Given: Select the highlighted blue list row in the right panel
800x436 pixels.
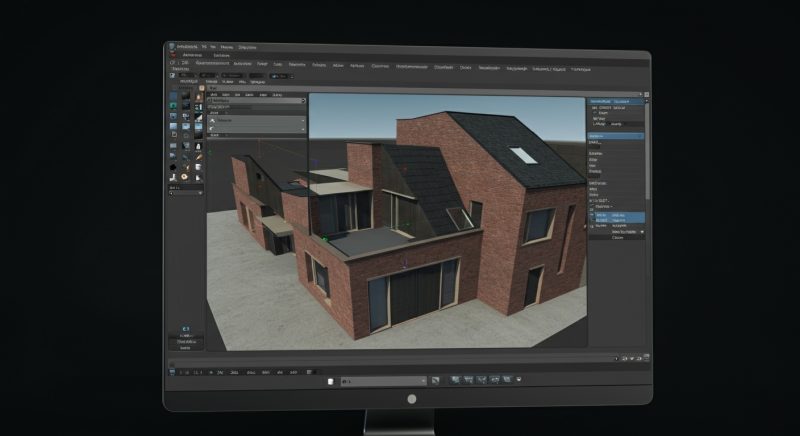Looking at the screenshot, I should tap(619, 218).
